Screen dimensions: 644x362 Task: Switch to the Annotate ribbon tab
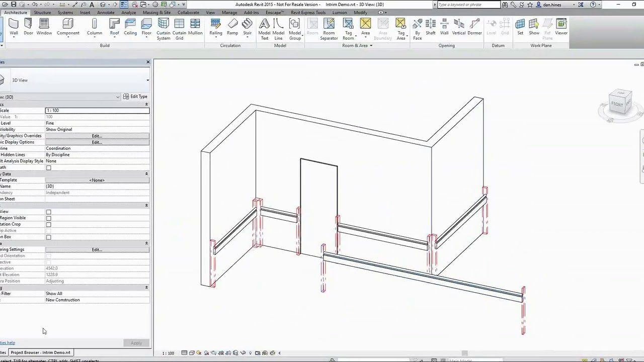pyautogui.click(x=105, y=13)
